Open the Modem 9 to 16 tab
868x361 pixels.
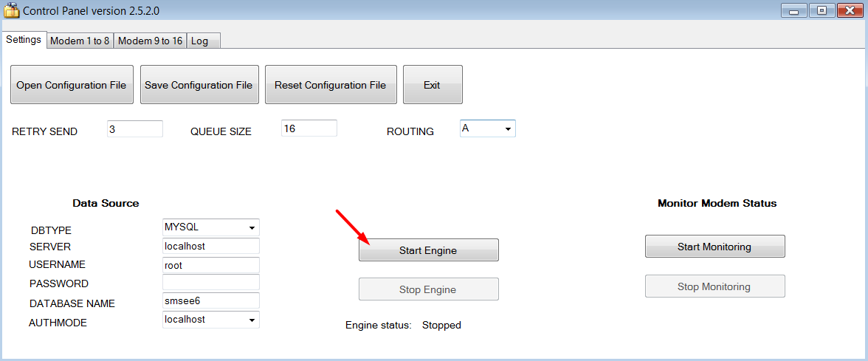coord(150,41)
